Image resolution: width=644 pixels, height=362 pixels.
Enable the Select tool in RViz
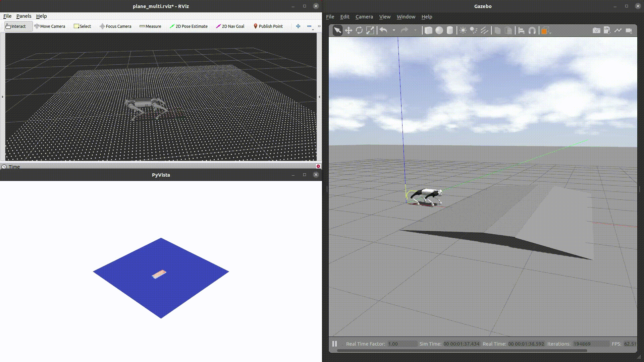click(x=83, y=26)
